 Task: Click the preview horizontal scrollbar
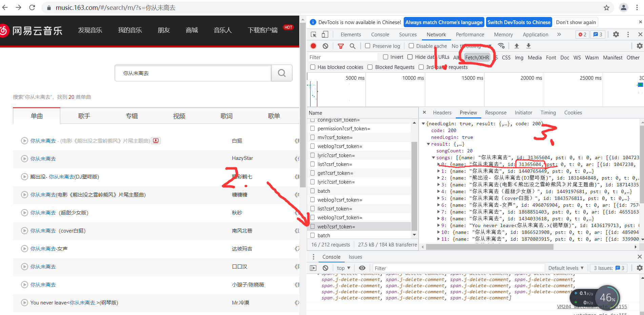tap(489, 247)
